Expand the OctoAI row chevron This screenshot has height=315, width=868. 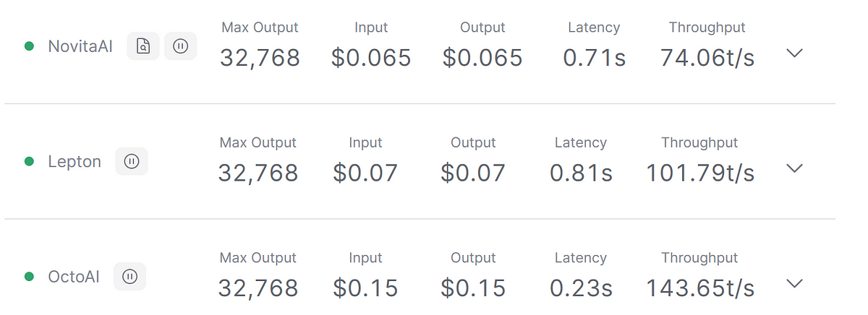tap(794, 283)
